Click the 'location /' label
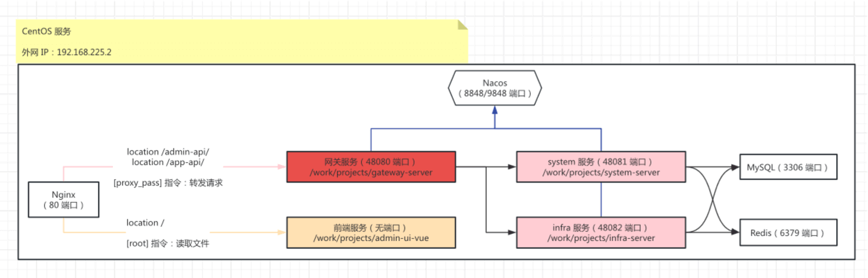 (145, 223)
